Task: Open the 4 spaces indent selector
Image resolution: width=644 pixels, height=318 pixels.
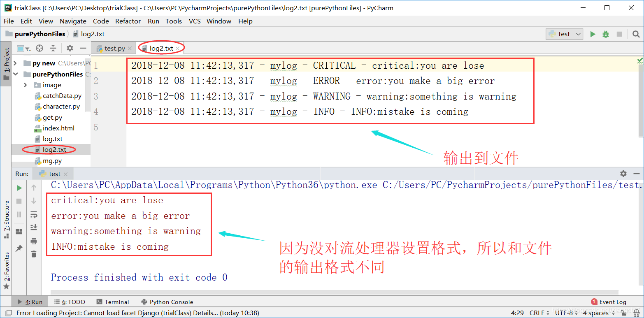Action: click(598, 313)
